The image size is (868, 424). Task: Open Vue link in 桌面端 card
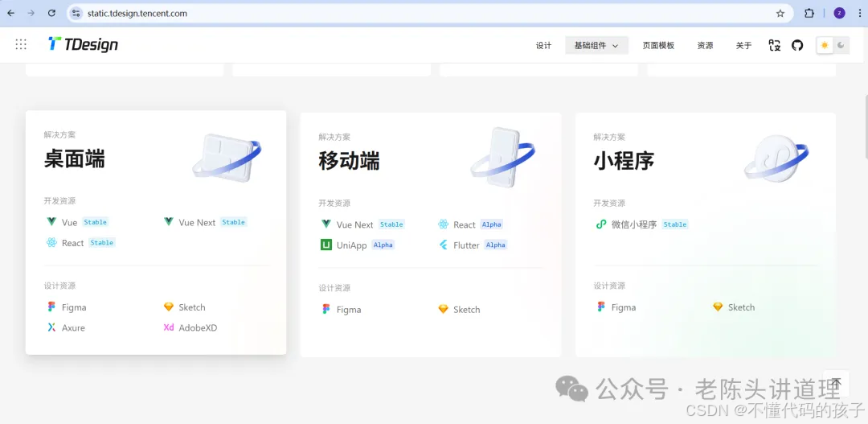(x=69, y=222)
